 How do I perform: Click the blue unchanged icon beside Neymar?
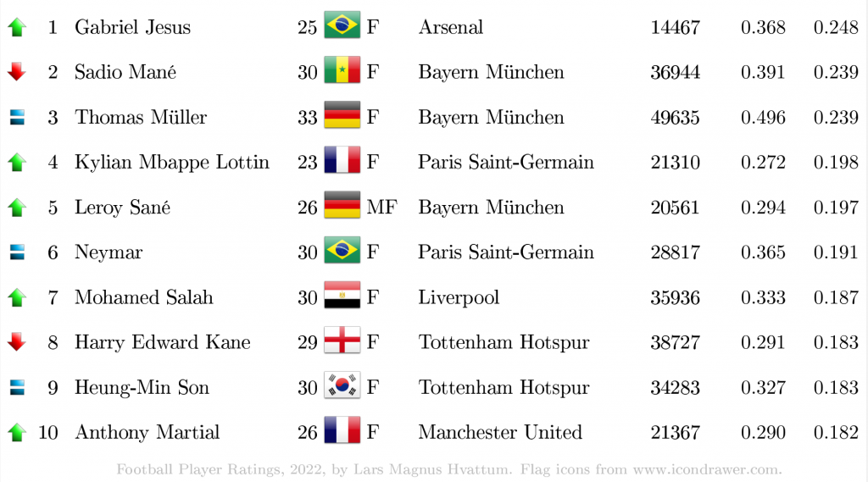[17, 252]
